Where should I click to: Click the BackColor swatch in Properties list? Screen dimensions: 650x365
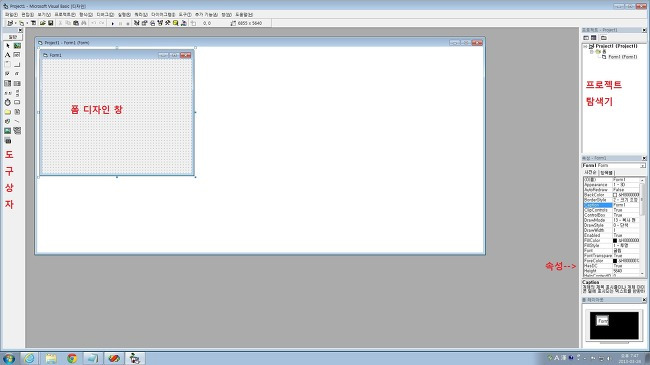615,195
